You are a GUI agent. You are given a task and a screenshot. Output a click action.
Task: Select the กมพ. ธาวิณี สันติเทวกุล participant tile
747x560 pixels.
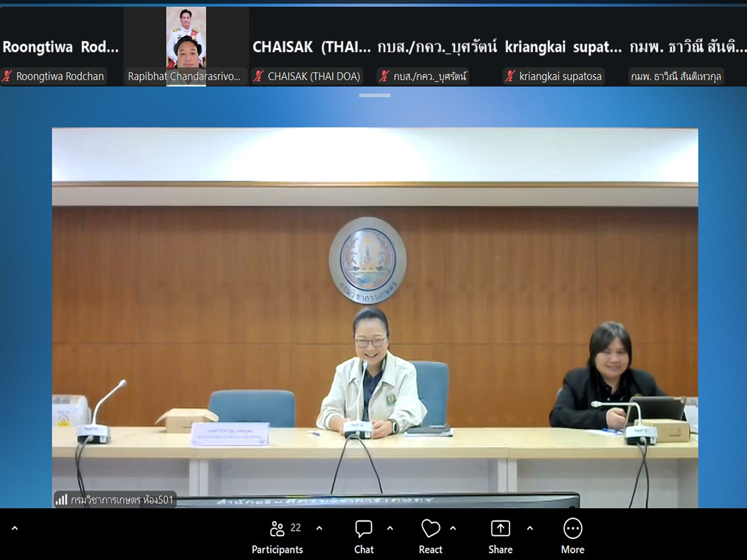[686, 46]
